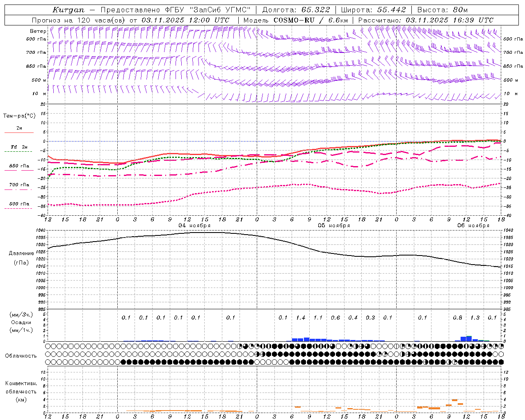Select the Осадки precipitation label
Image resolution: width=525 pixels, height=420 pixels.
point(21,322)
